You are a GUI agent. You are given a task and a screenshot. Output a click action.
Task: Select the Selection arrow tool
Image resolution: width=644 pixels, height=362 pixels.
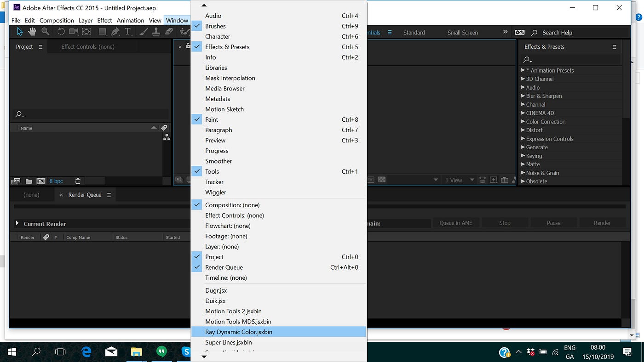click(x=19, y=32)
